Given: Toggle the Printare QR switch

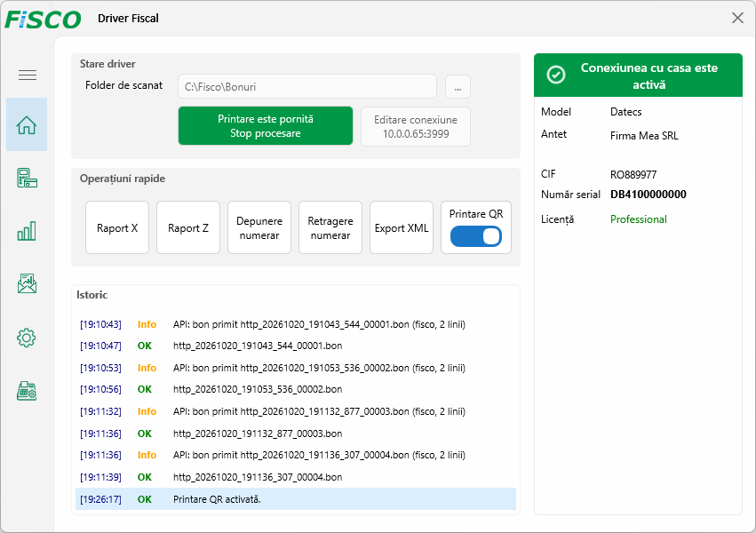Looking at the screenshot, I should click(x=476, y=236).
